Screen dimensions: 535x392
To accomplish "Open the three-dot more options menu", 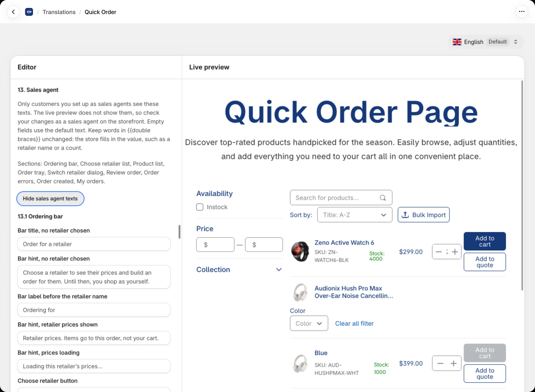I will click(522, 12).
